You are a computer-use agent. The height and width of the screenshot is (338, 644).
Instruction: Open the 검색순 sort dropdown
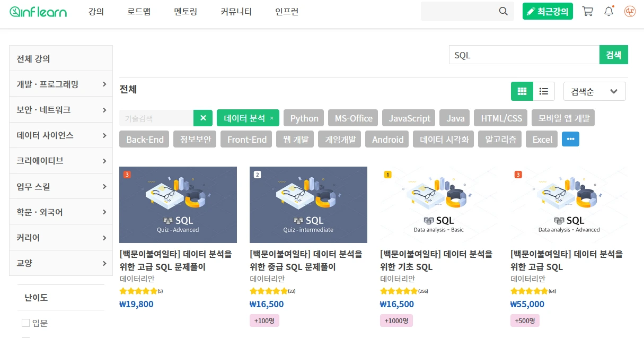pyautogui.click(x=594, y=91)
